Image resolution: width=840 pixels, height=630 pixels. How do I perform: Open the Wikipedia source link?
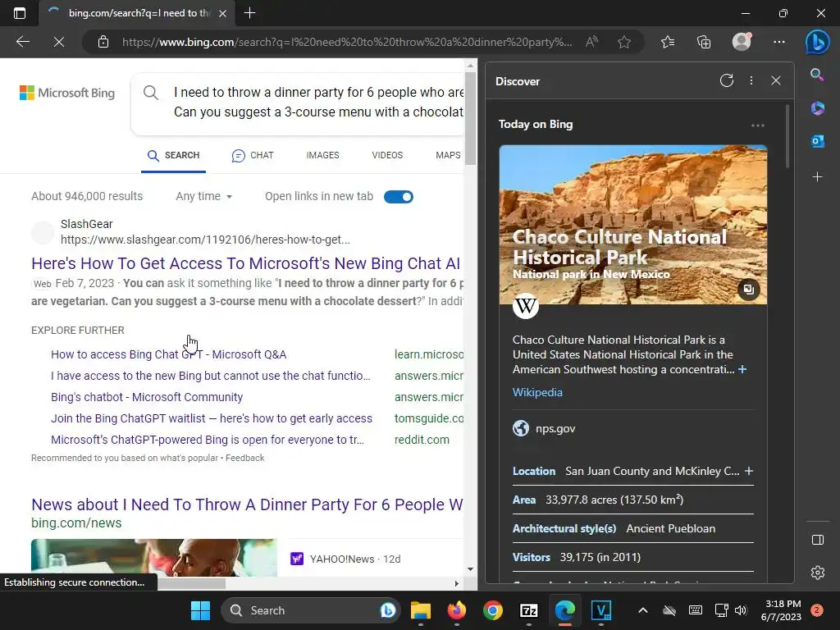pos(537,392)
